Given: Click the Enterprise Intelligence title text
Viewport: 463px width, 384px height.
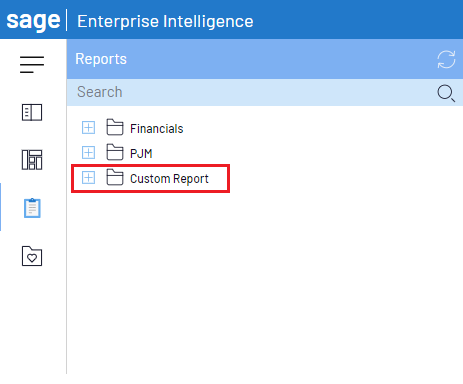Looking at the screenshot, I should pos(165,21).
